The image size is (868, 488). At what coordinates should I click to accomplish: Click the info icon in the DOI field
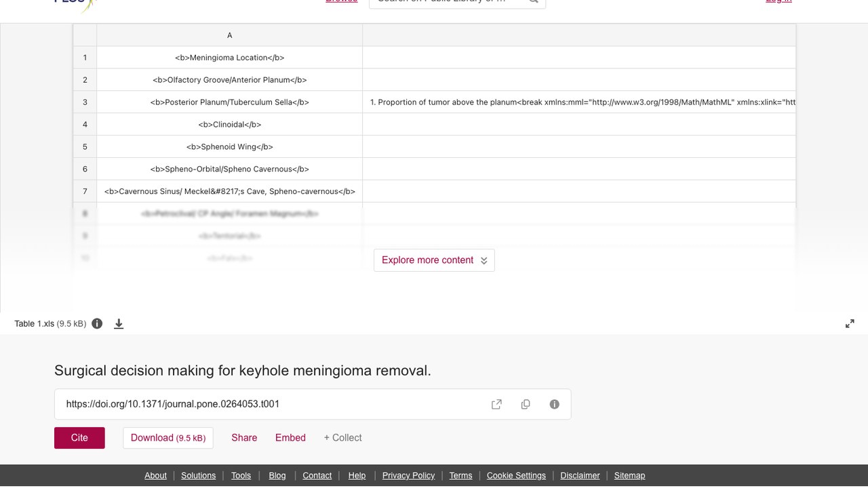pos(554,404)
